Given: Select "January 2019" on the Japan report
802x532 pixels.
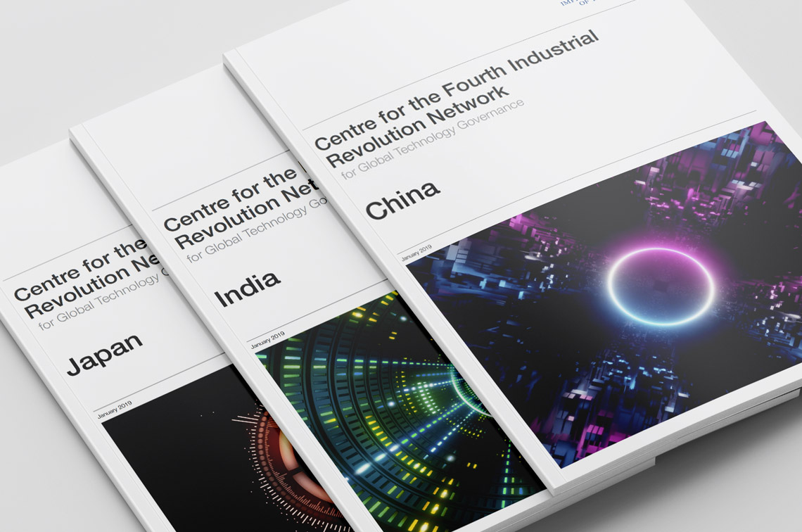Looking at the screenshot, I should tap(114, 410).
